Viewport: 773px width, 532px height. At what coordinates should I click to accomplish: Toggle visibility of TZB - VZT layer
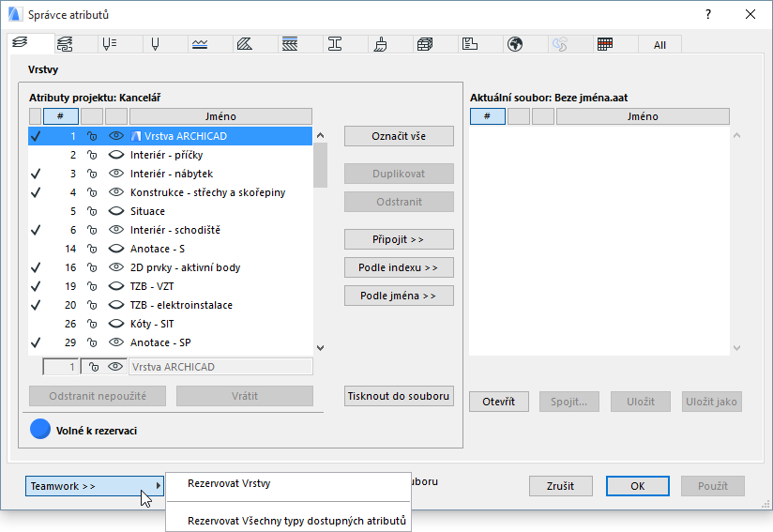point(116,286)
